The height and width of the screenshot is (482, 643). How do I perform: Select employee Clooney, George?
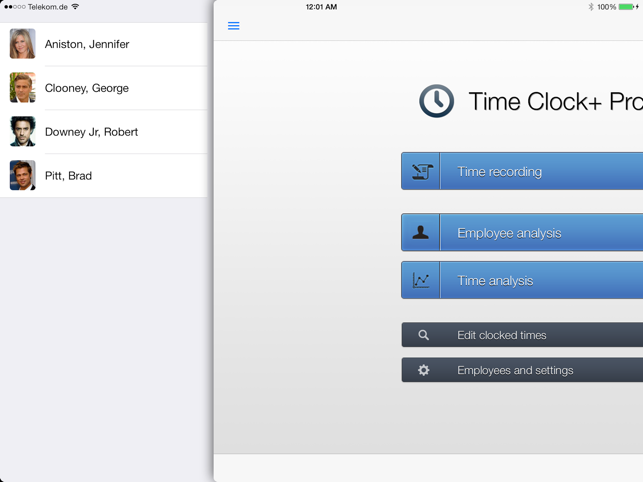[x=104, y=88]
